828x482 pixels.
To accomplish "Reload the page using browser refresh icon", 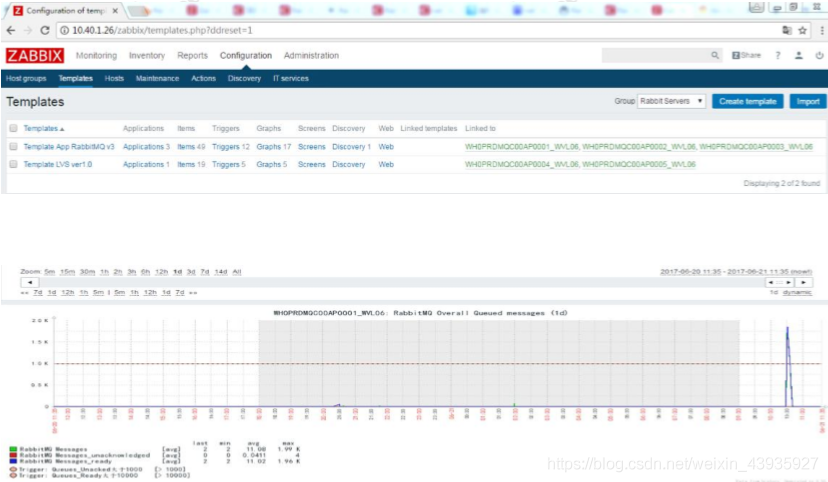I will 46,30.
